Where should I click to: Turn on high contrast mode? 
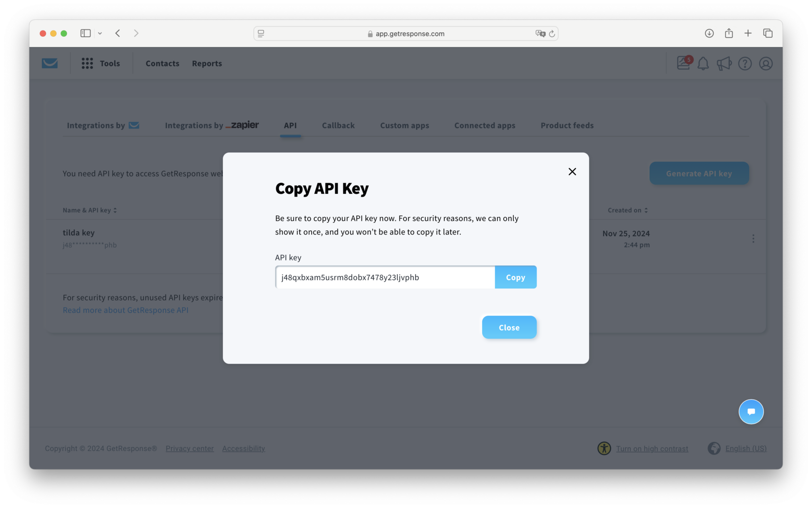[x=652, y=449]
